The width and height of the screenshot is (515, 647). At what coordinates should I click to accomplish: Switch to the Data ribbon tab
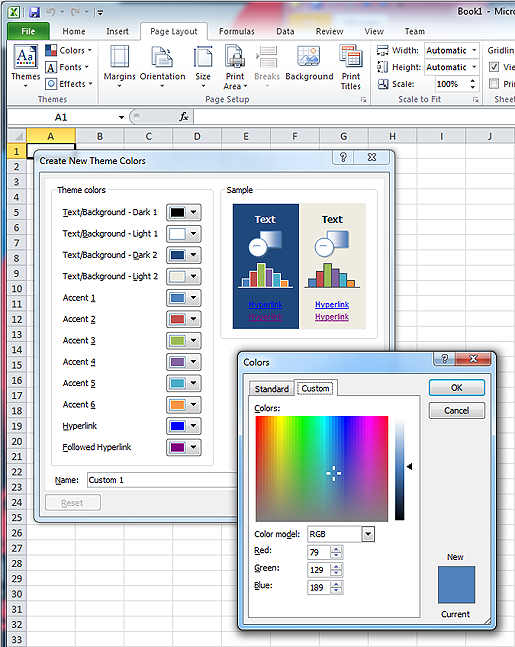[x=285, y=31]
